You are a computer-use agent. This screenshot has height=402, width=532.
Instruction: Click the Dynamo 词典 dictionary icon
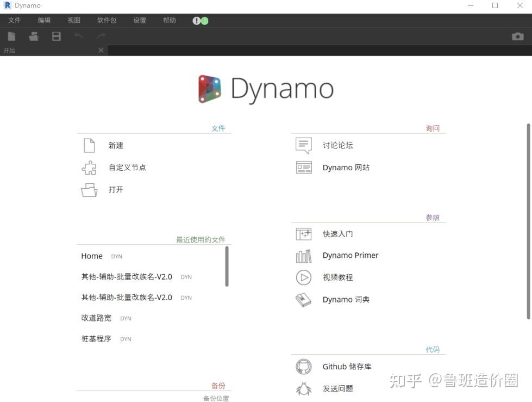click(x=303, y=299)
